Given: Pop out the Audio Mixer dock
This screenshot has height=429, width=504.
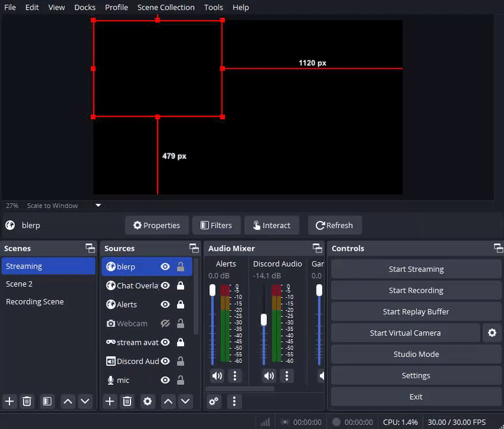Looking at the screenshot, I should [317, 248].
